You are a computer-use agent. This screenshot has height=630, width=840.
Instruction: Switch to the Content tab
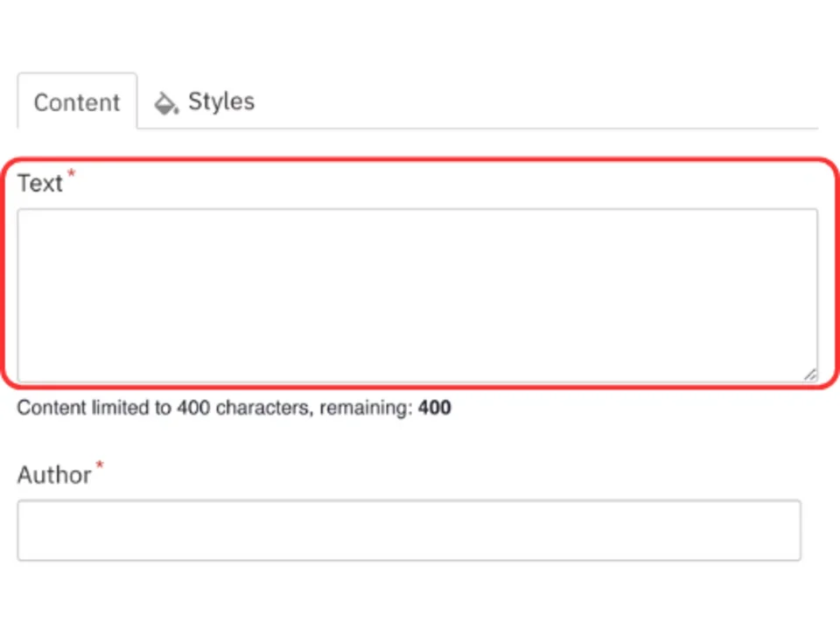click(x=77, y=102)
